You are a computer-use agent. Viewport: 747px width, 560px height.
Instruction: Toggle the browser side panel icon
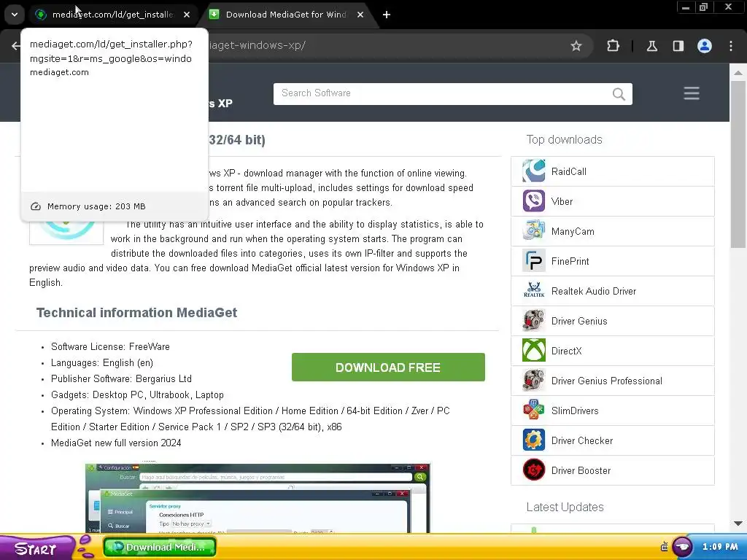[x=678, y=46]
